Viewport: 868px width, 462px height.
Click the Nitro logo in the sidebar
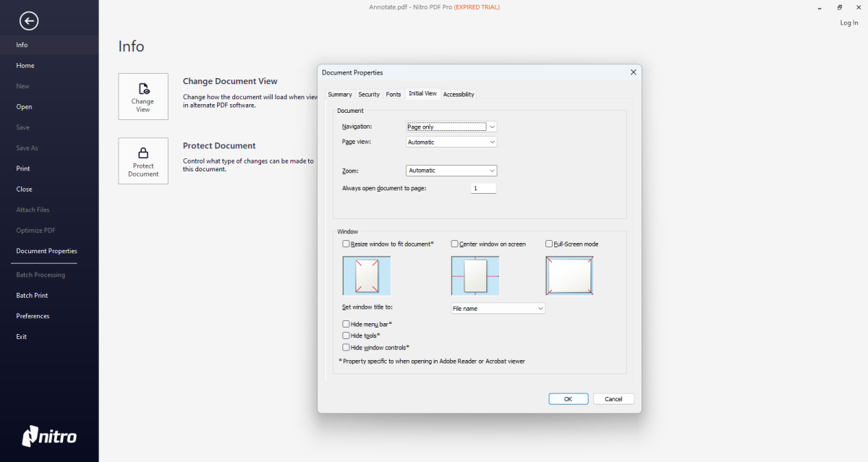(x=49, y=435)
